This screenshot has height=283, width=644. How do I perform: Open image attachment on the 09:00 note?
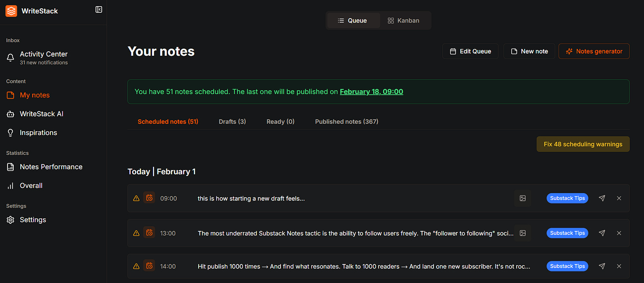click(523, 198)
